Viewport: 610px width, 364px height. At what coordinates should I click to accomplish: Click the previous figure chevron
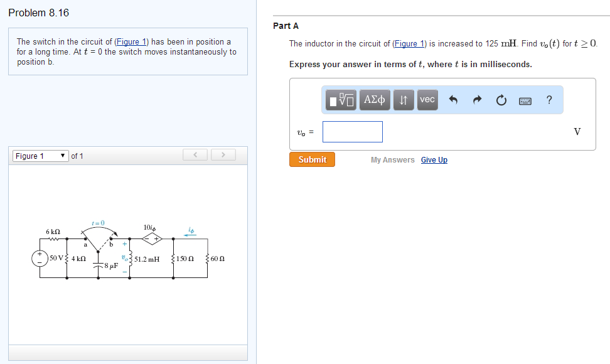point(195,154)
